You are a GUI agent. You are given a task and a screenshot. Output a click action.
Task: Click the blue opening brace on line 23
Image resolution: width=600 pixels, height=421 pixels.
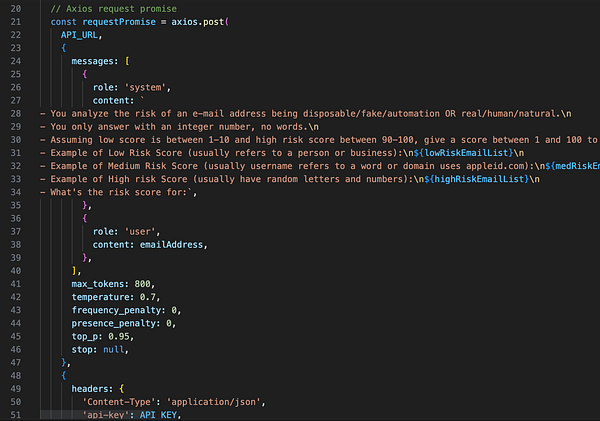(x=64, y=48)
